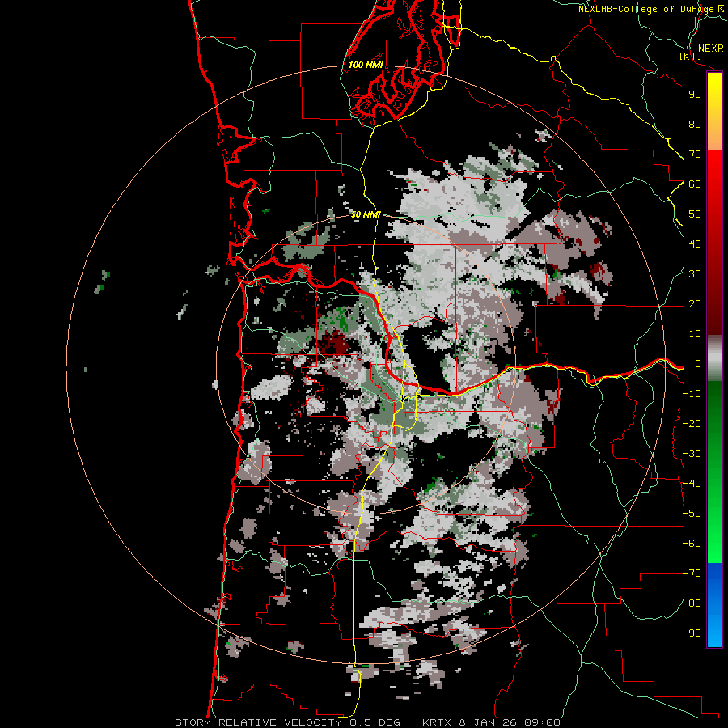Click the 50 value on the velocity scale
Viewport: 728px width, 728px height.
click(695, 214)
